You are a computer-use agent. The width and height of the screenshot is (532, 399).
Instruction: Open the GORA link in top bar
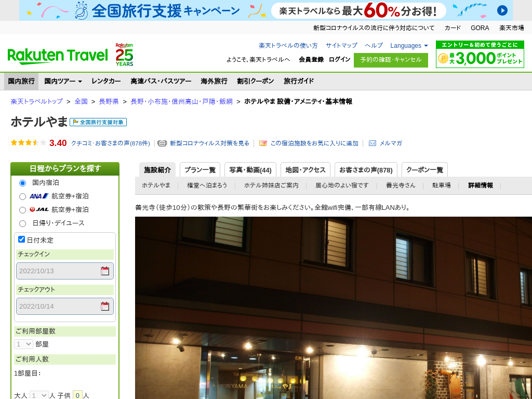coord(480,28)
